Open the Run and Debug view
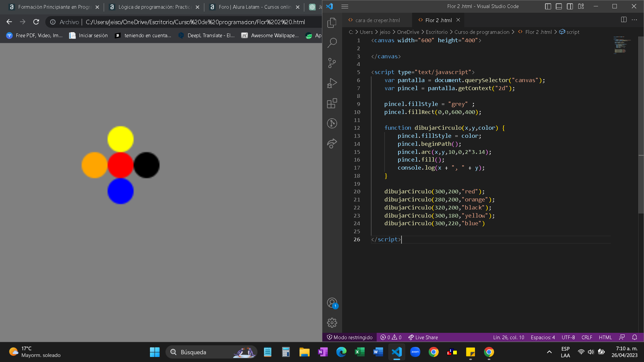Viewport: 644px width, 362px height. [332, 83]
